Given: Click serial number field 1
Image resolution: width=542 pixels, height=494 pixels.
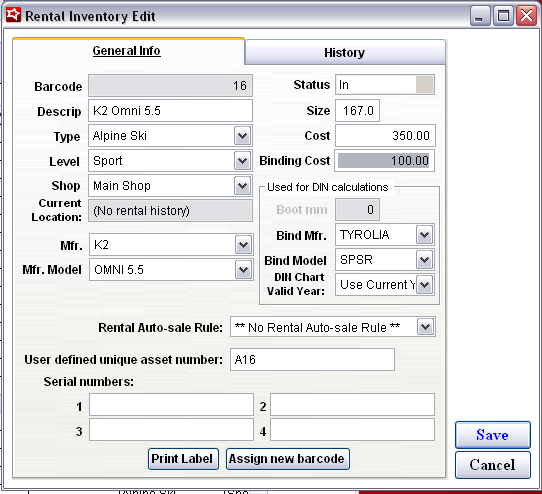Looking at the screenshot, I should [x=171, y=404].
